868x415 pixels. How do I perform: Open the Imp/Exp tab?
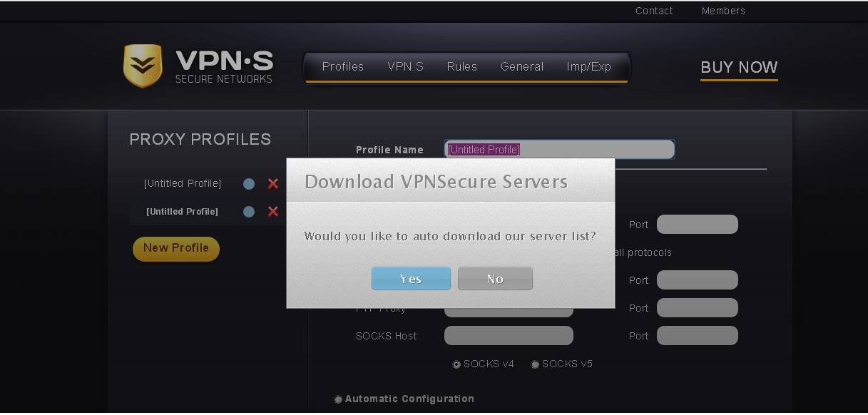tap(589, 66)
